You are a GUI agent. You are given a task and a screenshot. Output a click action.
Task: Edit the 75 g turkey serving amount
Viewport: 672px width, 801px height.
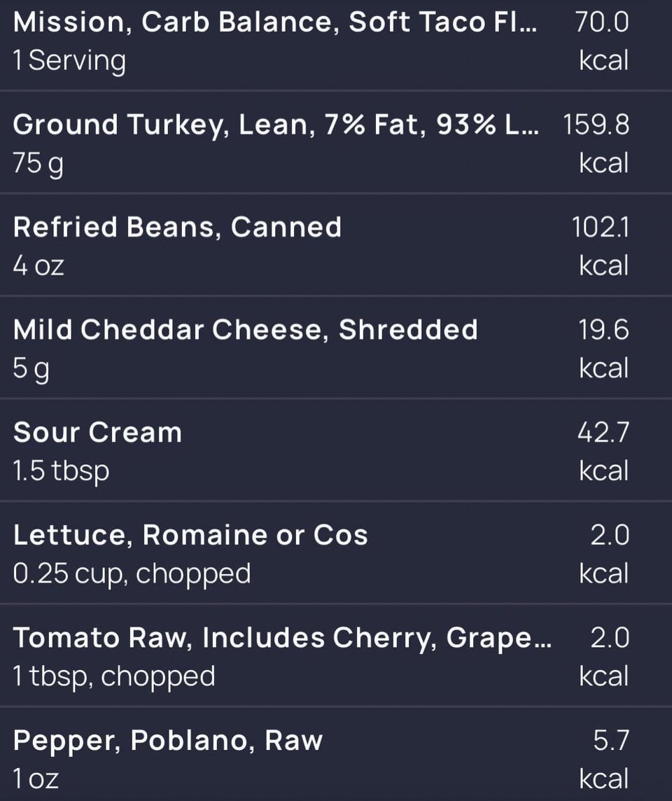click(38, 165)
